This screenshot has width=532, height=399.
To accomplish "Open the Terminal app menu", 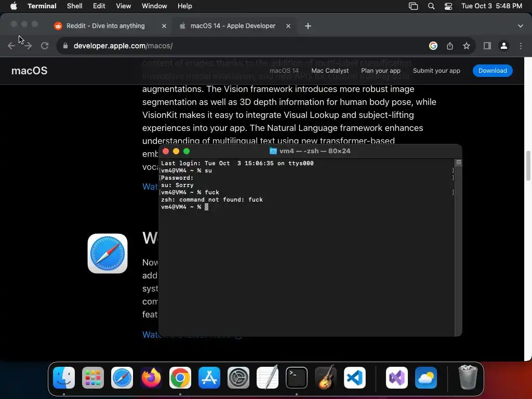I will tap(42, 6).
